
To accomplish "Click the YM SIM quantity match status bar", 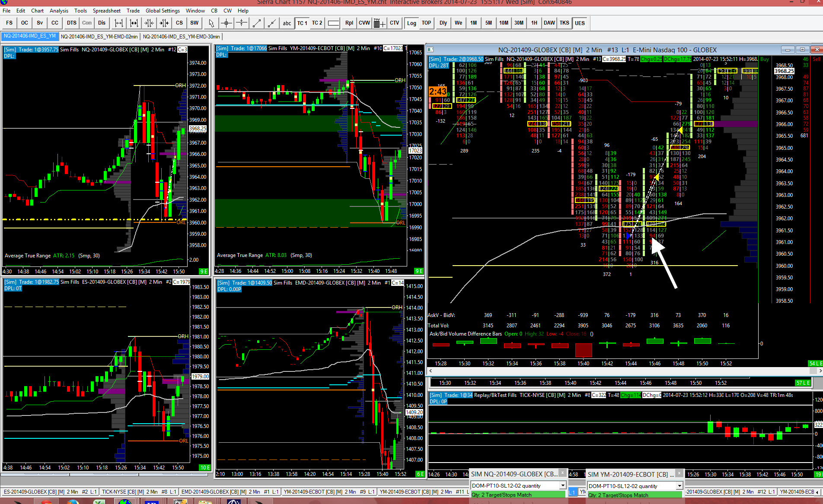I will [x=635, y=495].
